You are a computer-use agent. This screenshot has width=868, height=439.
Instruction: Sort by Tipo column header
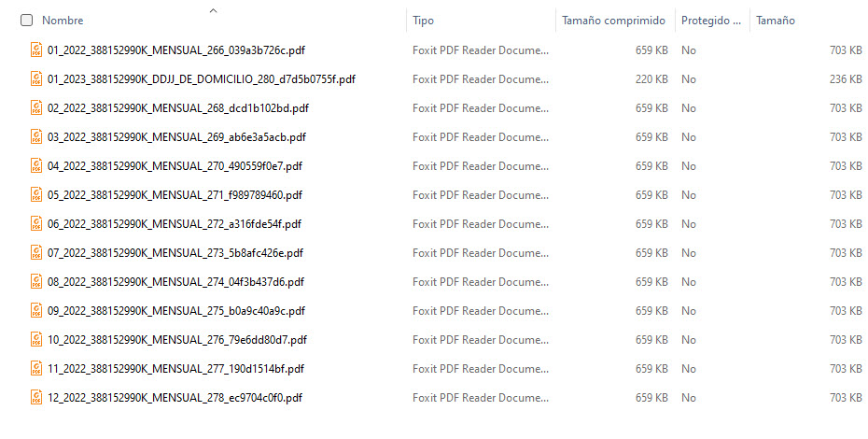point(423,21)
